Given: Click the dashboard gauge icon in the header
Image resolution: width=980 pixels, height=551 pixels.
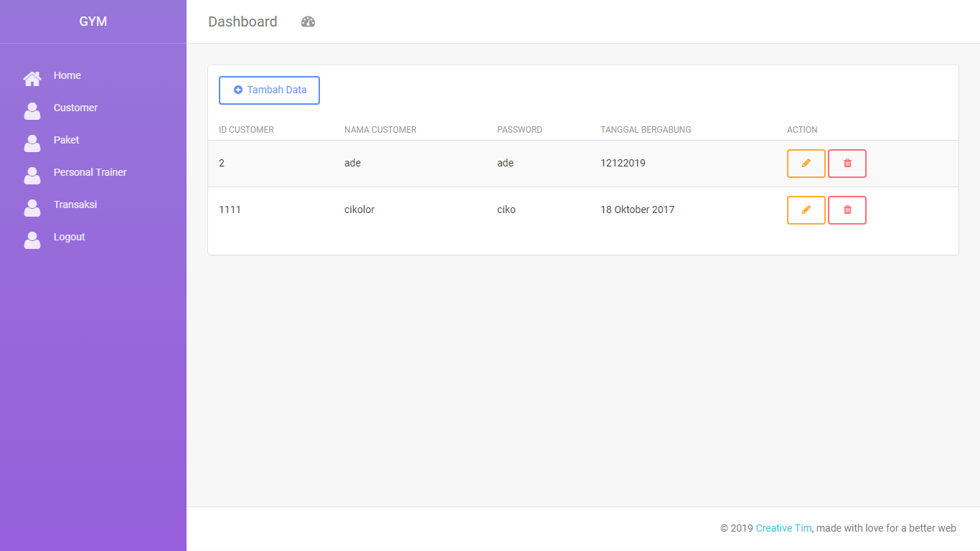Looking at the screenshot, I should [x=308, y=22].
